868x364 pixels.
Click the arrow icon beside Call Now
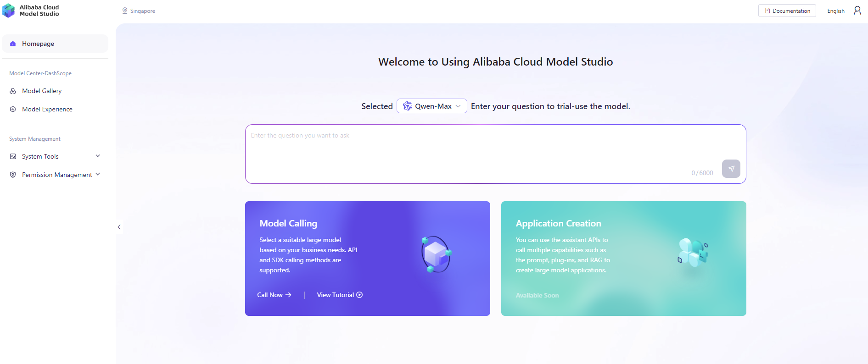pos(288,295)
